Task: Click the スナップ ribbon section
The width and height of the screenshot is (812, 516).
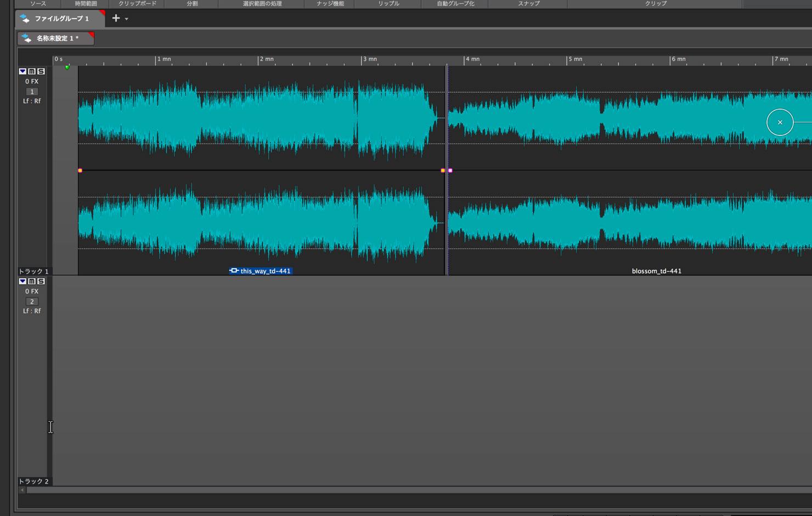Action: click(x=529, y=3)
